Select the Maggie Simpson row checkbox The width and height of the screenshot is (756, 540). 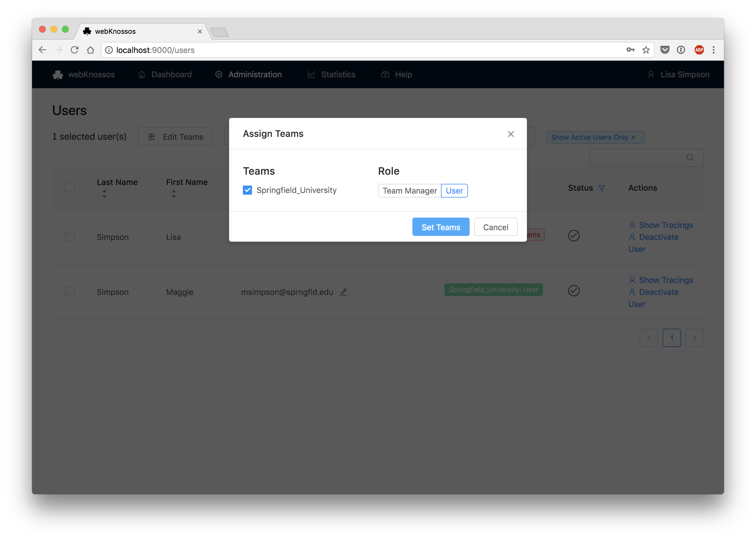pyautogui.click(x=70, y=291)
